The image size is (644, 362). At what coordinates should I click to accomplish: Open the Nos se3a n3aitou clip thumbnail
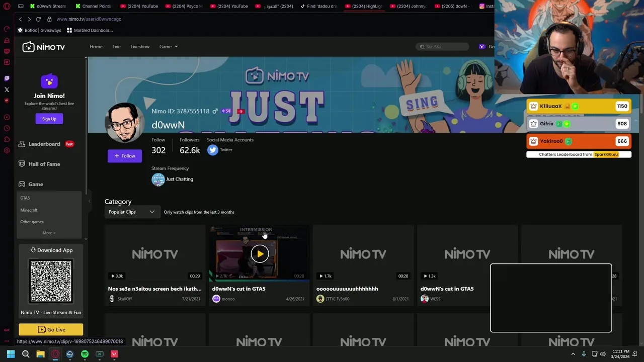[x=155, y=253]
